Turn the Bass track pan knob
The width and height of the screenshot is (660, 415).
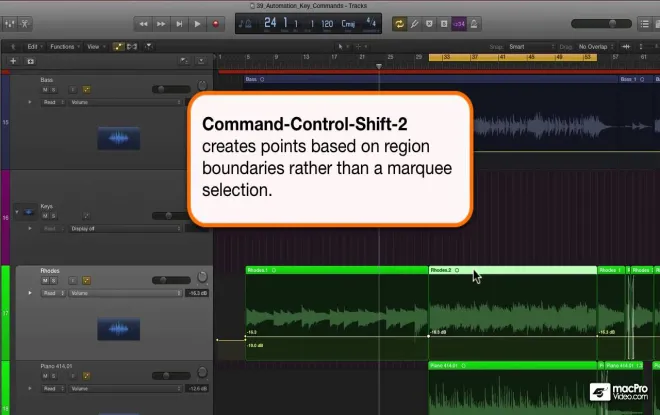point(202,86)
